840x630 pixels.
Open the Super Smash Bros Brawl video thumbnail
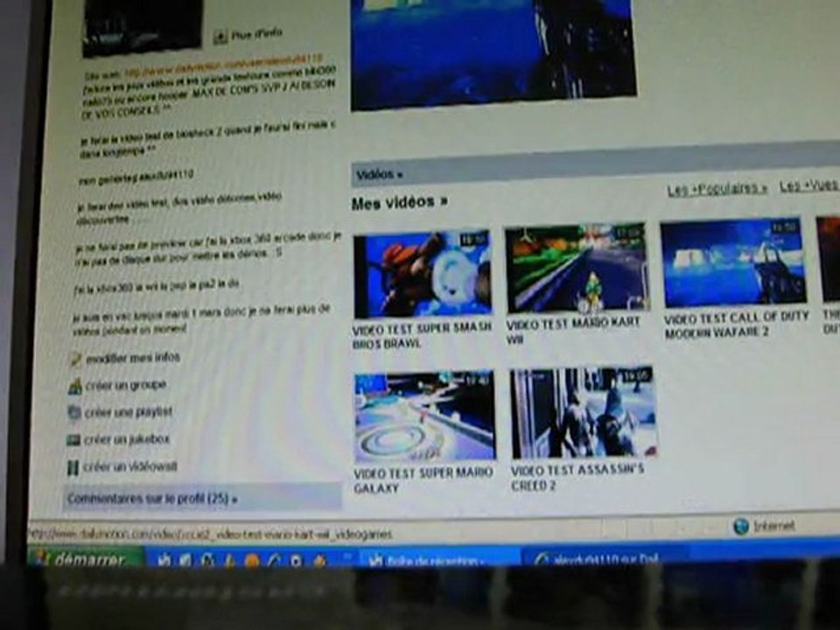(423, 273)
